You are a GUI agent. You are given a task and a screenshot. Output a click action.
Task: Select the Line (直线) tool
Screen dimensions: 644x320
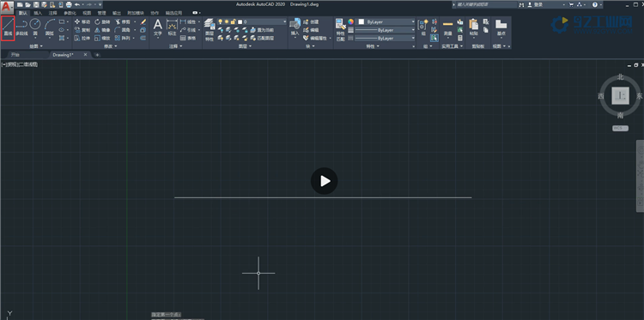coord(9,28)
